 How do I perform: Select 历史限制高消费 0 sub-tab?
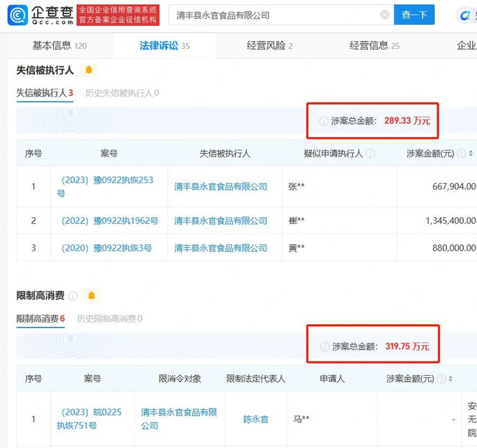point(110,319)
